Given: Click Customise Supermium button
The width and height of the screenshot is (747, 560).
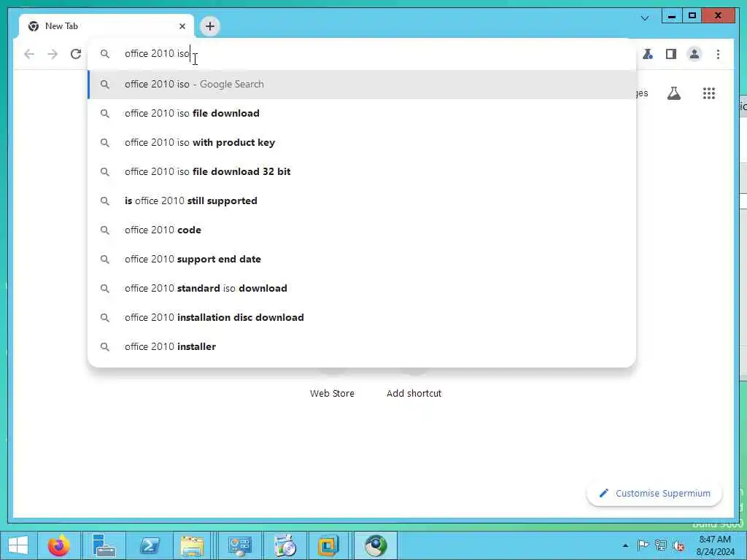Looking at the screenshot, I should click(654, 494).
